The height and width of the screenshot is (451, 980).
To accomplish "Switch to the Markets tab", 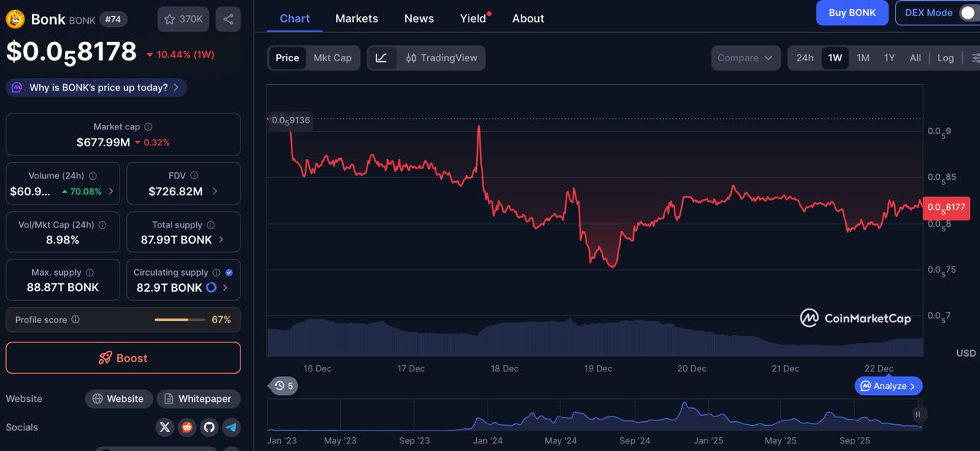I will (x=356, y=18).
